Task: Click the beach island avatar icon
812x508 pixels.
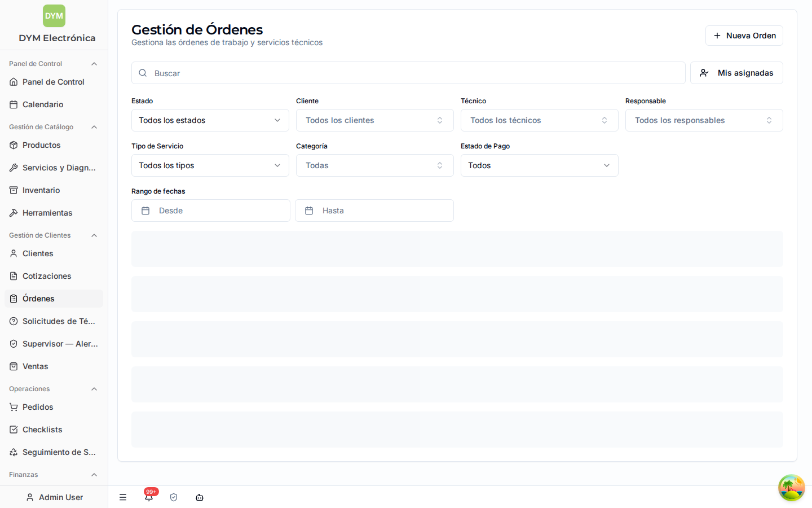Action: pyautogui.click(x=792, y=488)
